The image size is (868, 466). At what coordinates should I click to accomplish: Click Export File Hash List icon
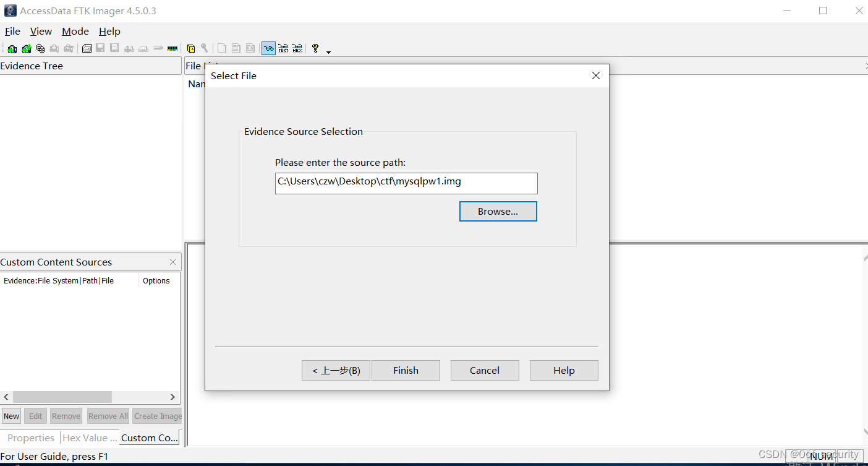[x=236, y=48]
